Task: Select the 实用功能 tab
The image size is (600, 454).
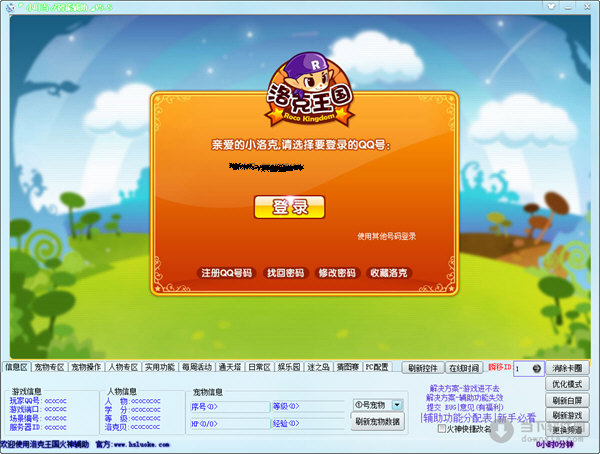Action: coord(160,367)
